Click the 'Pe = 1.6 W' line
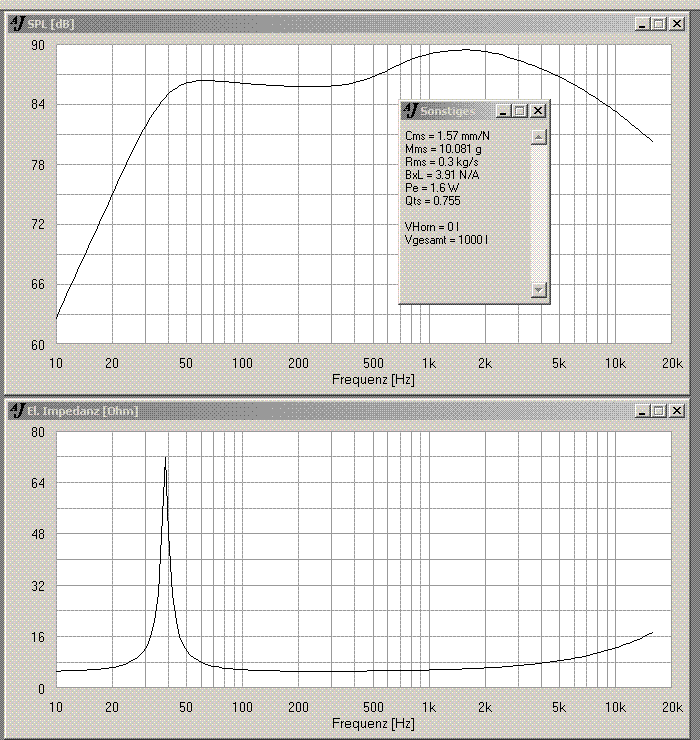This screenshot has width=700, height=740. pyautogui.click(x=432, y=188)
